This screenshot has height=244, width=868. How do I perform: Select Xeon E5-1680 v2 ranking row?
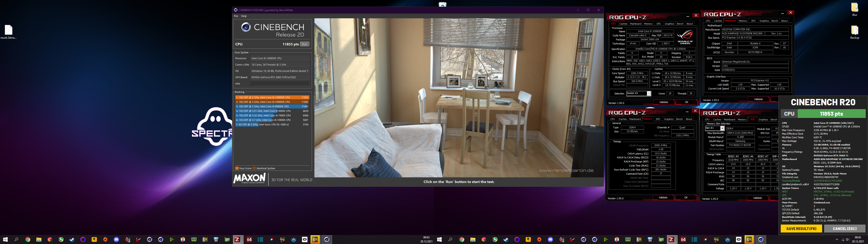click(x=272, y=124)
